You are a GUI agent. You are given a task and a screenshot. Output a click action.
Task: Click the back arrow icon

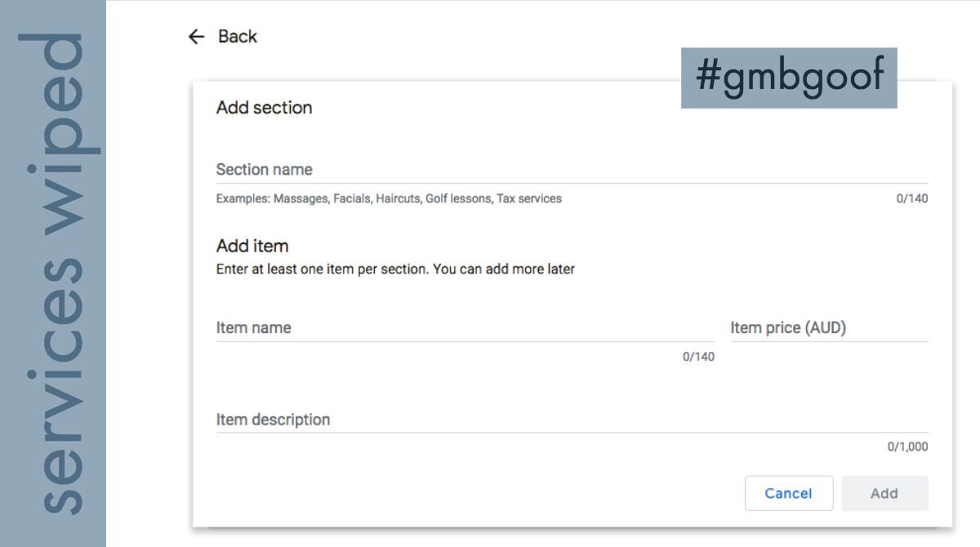click(x=196, y=37)
